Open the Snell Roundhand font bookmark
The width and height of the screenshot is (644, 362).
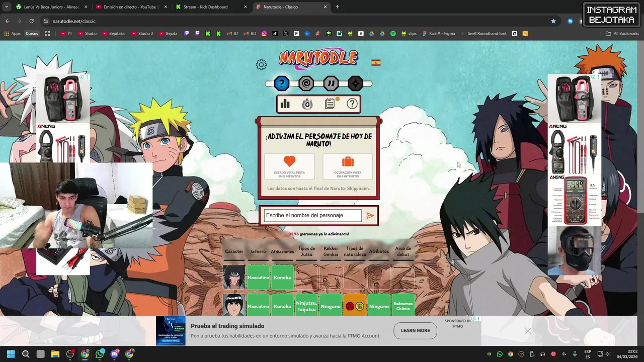point(484,34)
